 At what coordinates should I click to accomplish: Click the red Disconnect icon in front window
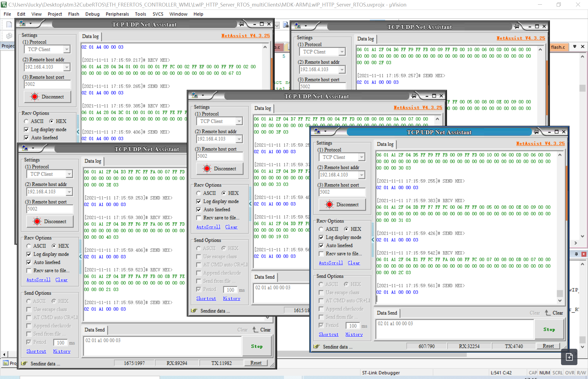pos(329,204)
